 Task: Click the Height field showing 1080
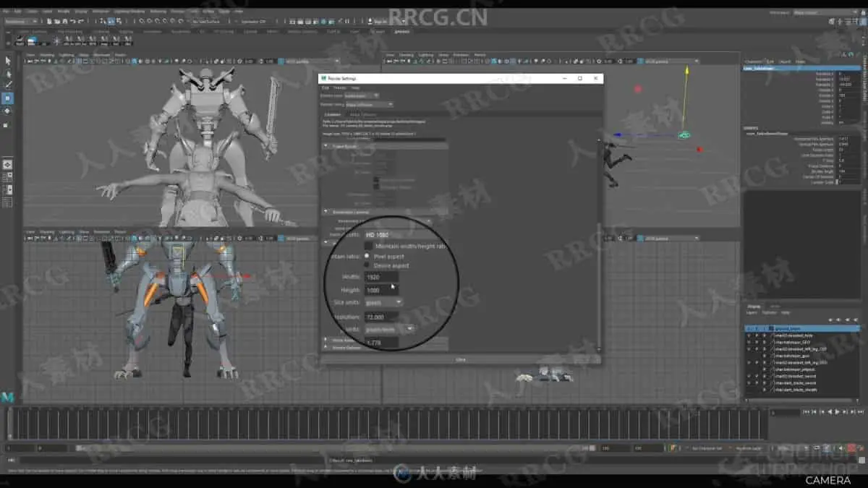click(x=381, y=290)
